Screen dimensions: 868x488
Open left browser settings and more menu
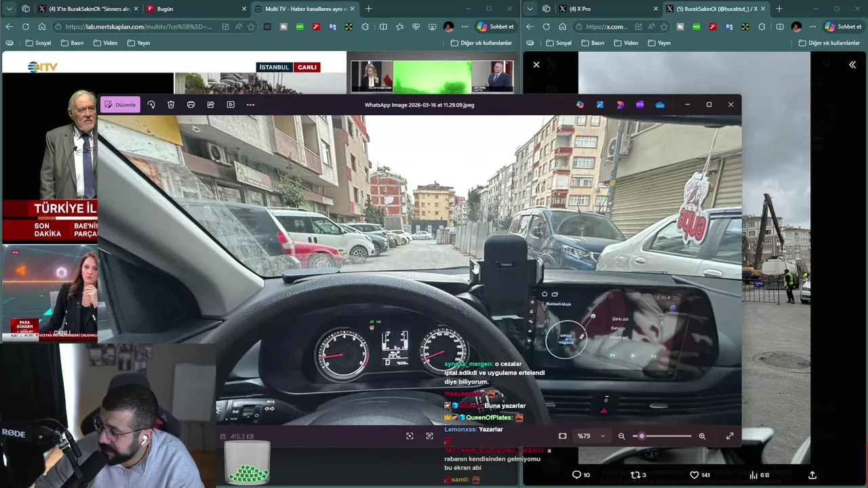click(x=465, y=26)
